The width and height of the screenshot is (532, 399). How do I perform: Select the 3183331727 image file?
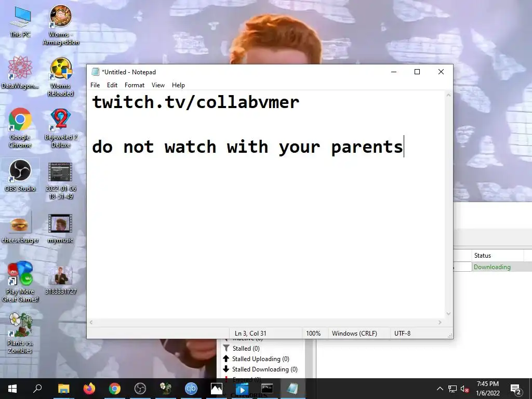pyautogui.click(x=61, y=280)
